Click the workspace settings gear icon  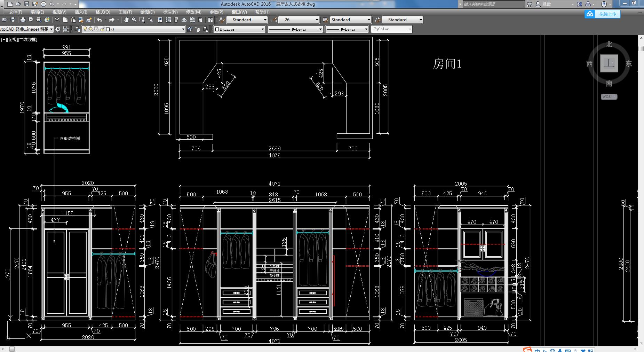(x=58, y=29)
